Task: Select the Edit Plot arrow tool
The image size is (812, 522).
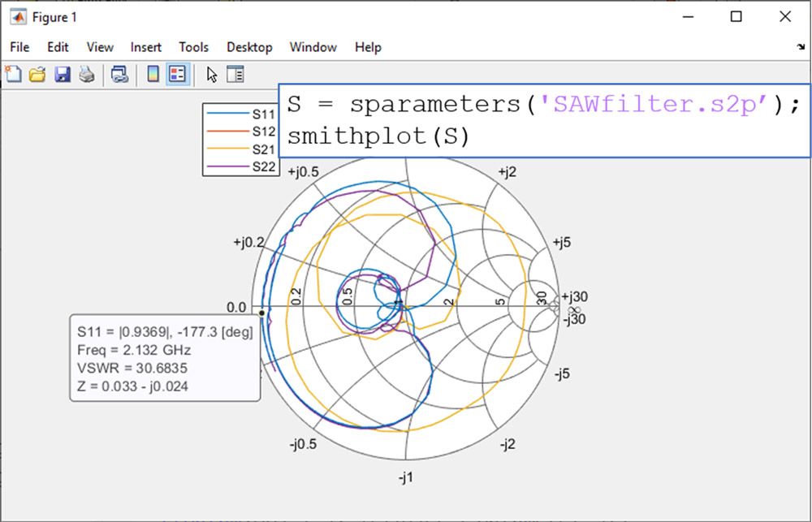Action: [x=209, y=74]
